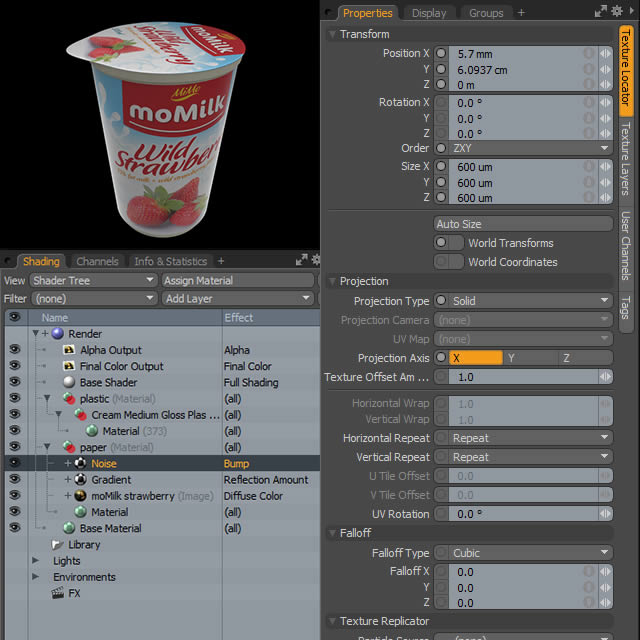Click the Noise texture layer icon
Viewport: 640px width, 640px height.
(80, 463)
